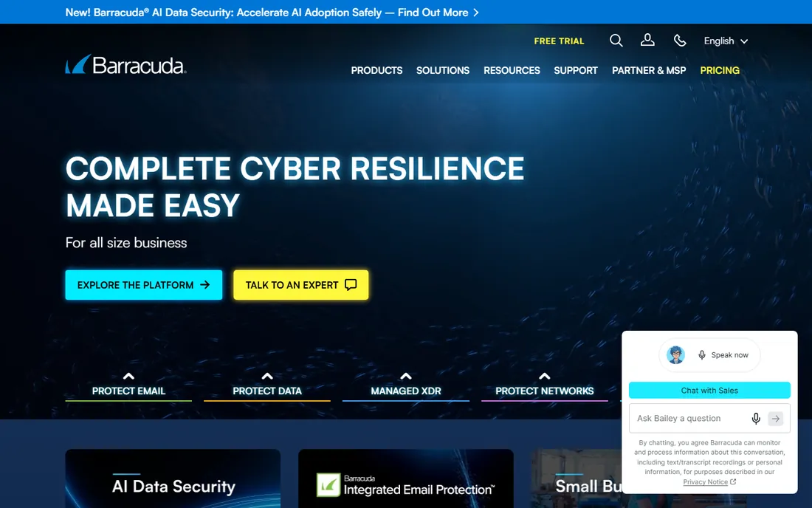Open the Products menu
This screenshot has height=508, width=812.
coord(376,70)
